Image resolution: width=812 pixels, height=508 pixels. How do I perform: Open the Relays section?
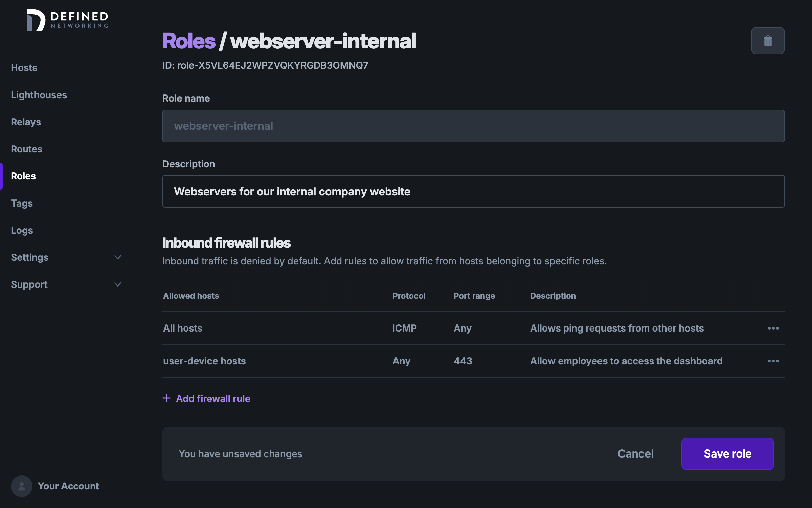pyautogui.click(x=25, y=121)
